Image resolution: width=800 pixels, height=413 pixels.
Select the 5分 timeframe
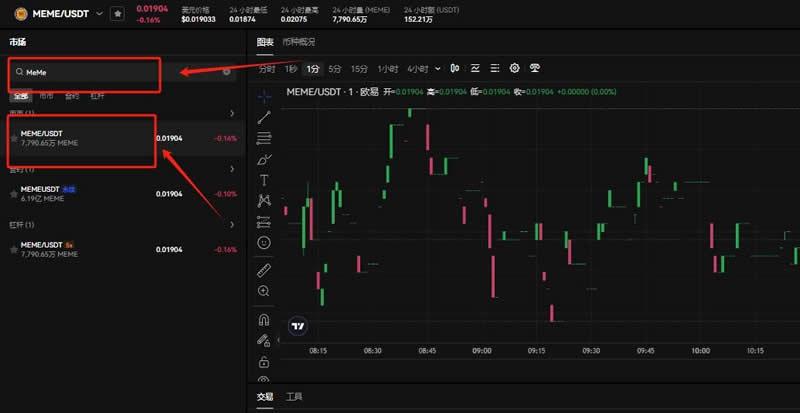[334, 68]
